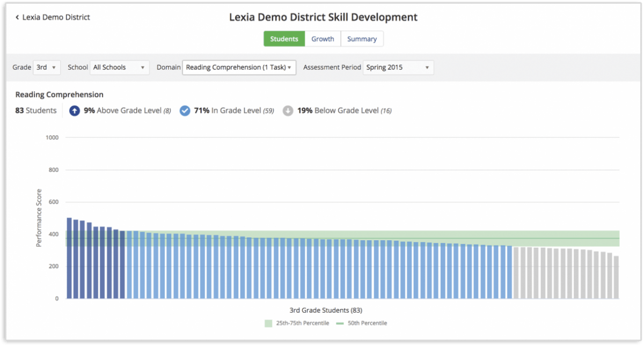Click the first light blue in-grade-level bar
Viewport: 644px width, 346px height.
[129, 264]
